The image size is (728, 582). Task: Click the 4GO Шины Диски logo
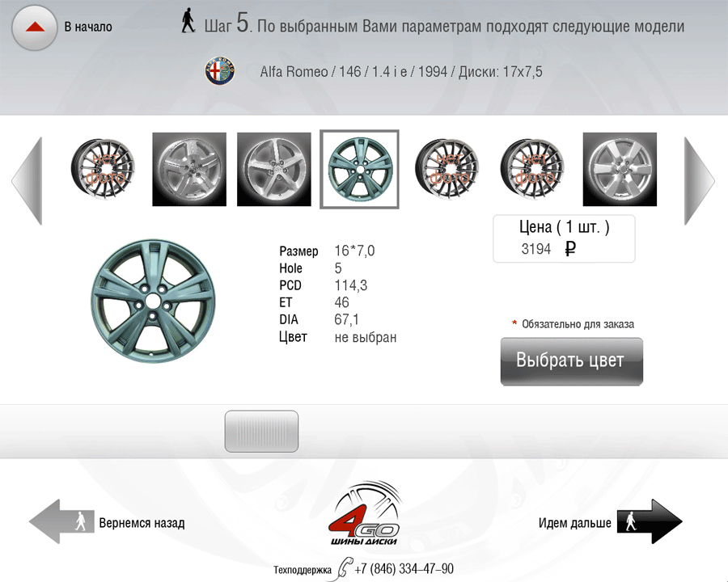click(365, 514)
